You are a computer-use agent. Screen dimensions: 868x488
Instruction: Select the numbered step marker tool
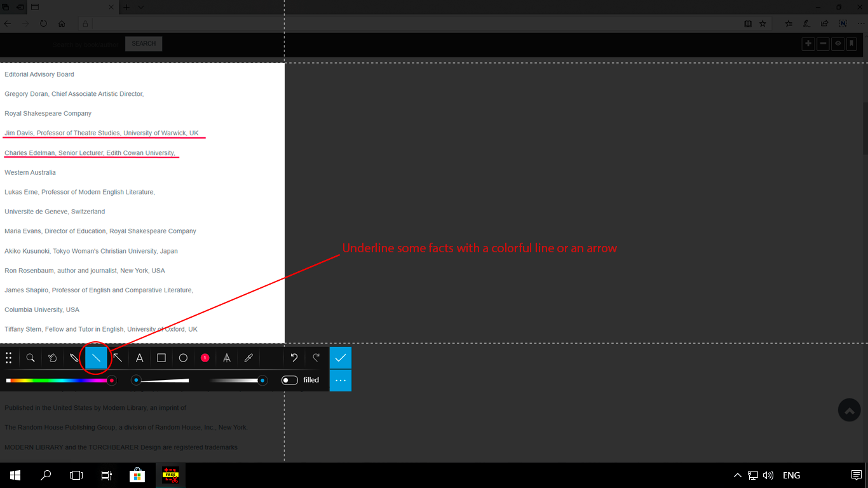(205, 358)
